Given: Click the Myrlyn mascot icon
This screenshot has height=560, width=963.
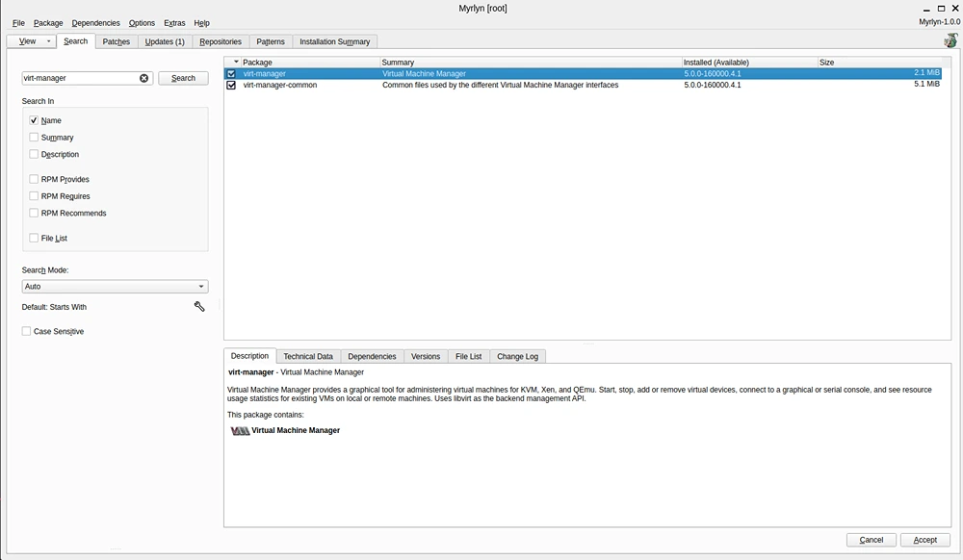Looking at the screenshot, I should point(950,40).
